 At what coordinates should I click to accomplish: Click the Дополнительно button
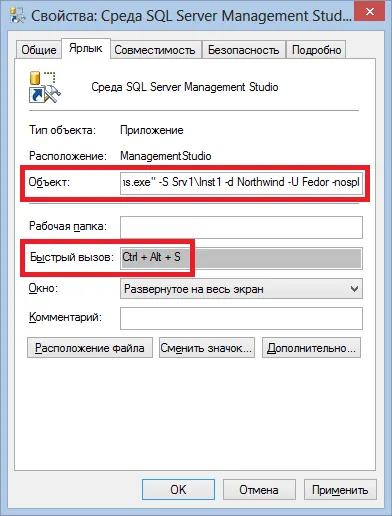coord(311,348)
